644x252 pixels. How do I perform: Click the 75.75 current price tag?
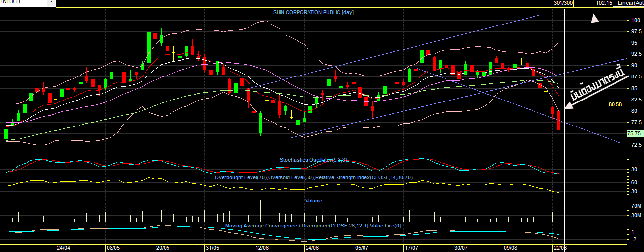coord(634,133)
